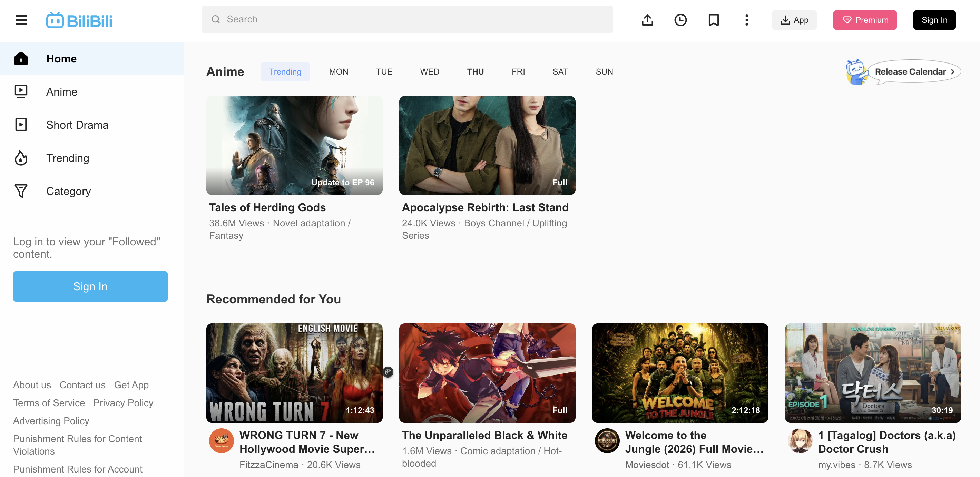
Task: Click Welcome to the Jungle (2026) title
Action: click(x=694, y=442)
